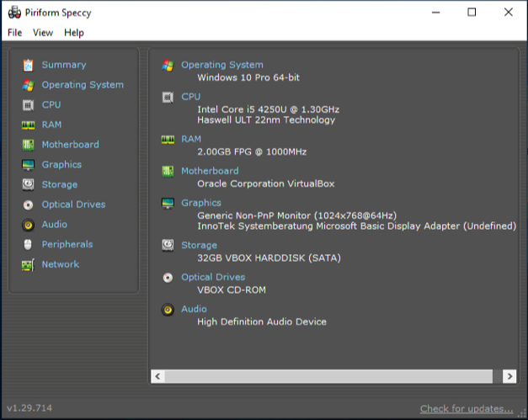Click Check for updates link

click(467, 408)
